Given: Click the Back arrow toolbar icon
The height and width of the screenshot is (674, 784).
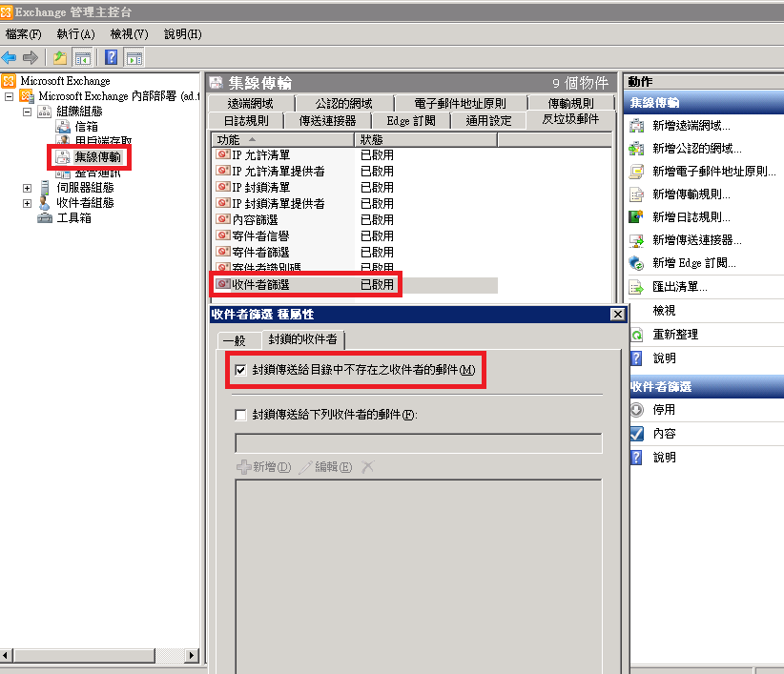Looking at the screenshot, I should point(9,58).
